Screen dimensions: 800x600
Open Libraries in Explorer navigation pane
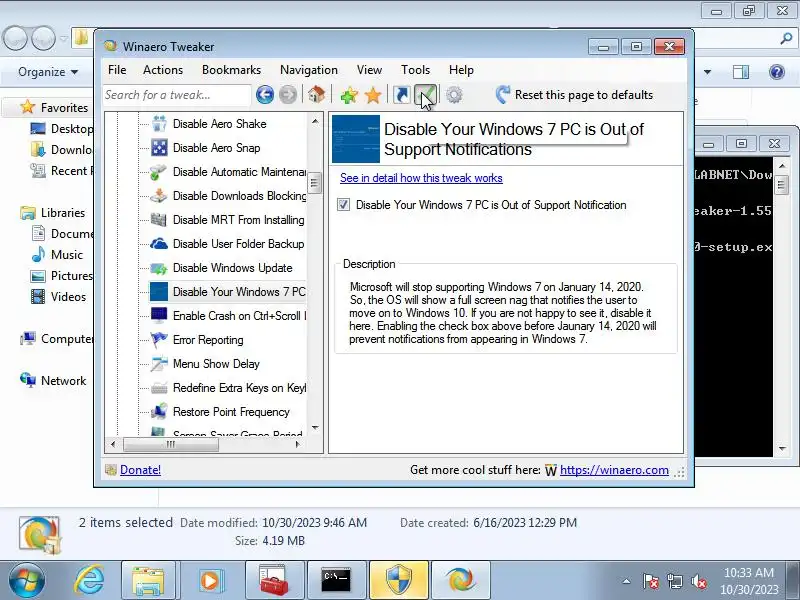tap(63, 213)
